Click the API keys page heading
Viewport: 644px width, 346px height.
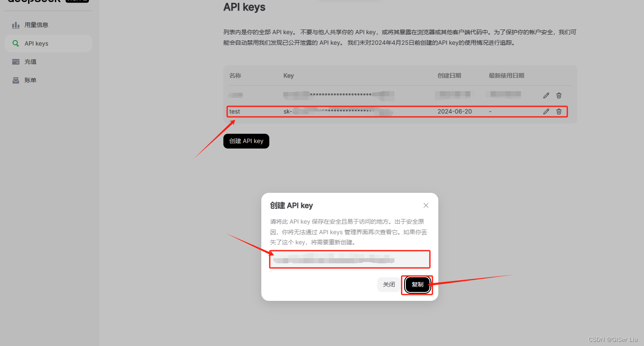click(x=244, y=7)
